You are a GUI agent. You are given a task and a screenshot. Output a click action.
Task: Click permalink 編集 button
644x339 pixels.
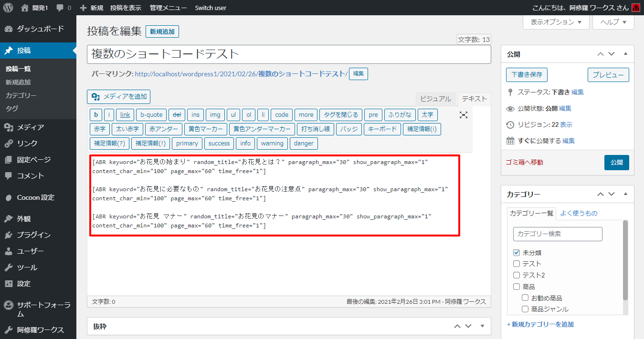pos(359,74)
